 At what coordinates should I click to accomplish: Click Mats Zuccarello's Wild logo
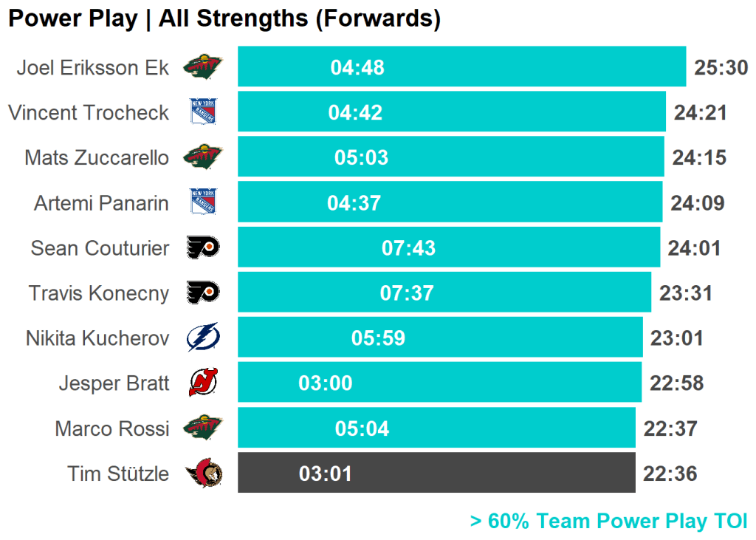(x=202, y=158)
